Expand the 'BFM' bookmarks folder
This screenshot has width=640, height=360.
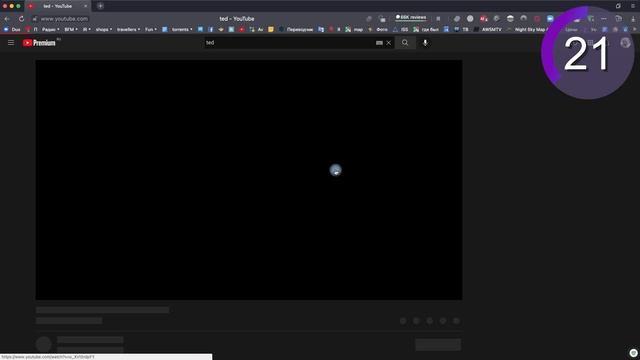71,29
